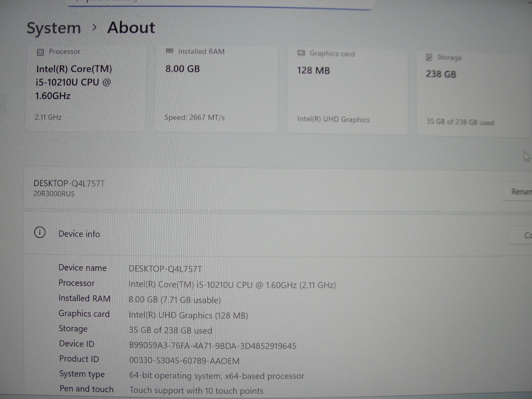The width and height of the screenshot is (532, 399).
Task: Click the 'Device ID' label
Action: [x=76, y=343]
